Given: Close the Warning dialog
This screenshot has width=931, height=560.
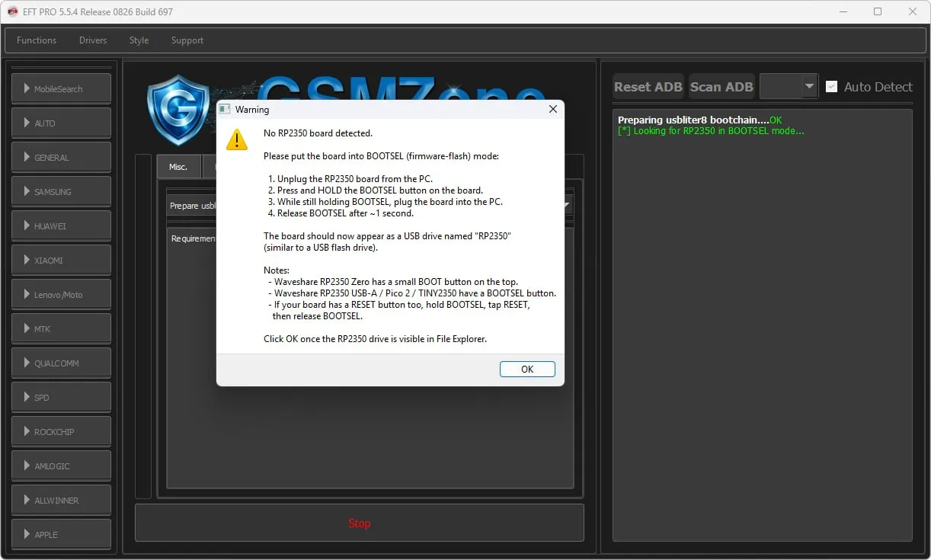Looking at the screenshot, I should pos(553,109).
